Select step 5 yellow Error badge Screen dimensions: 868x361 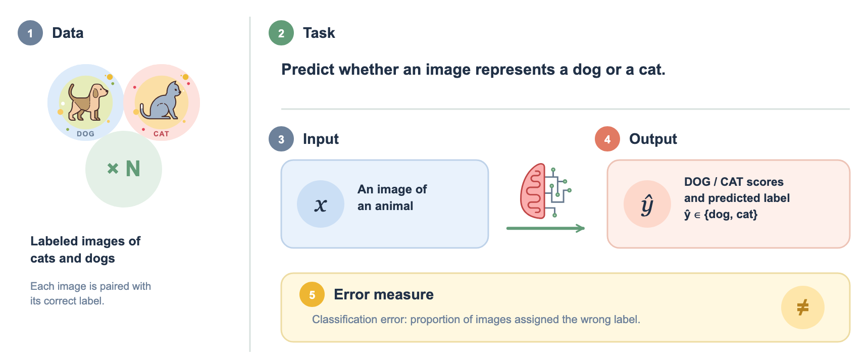(312, 294)
